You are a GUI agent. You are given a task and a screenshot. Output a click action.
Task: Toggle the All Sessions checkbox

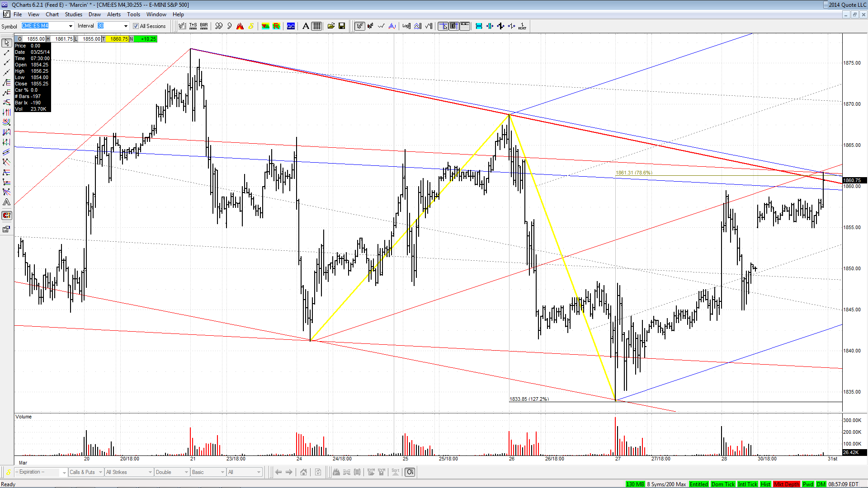coord(136,26)
